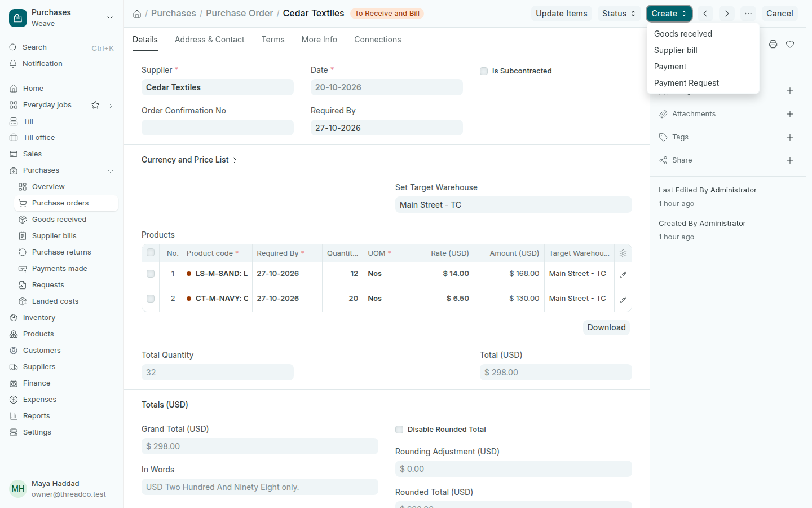This screenshot has height=508, width=812.
Task: Edit the LS-M-SAND row with the pencil
Action: click(623, 275)
